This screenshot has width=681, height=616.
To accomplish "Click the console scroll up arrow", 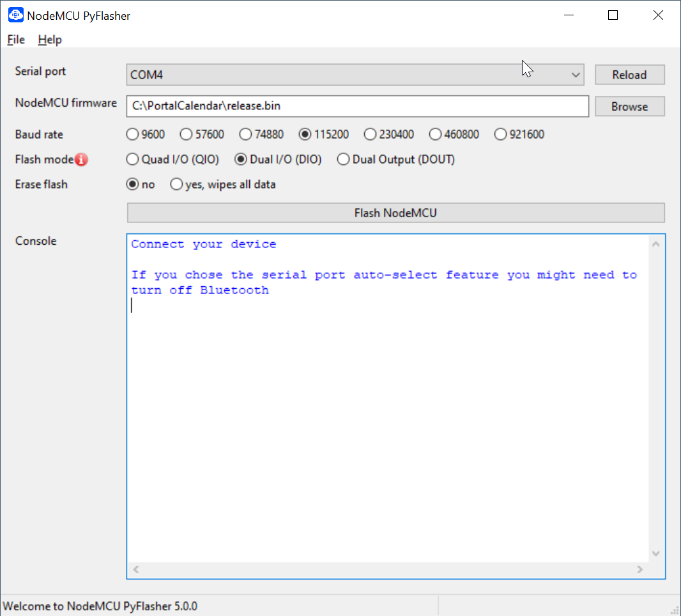I will tap(656, 244).
